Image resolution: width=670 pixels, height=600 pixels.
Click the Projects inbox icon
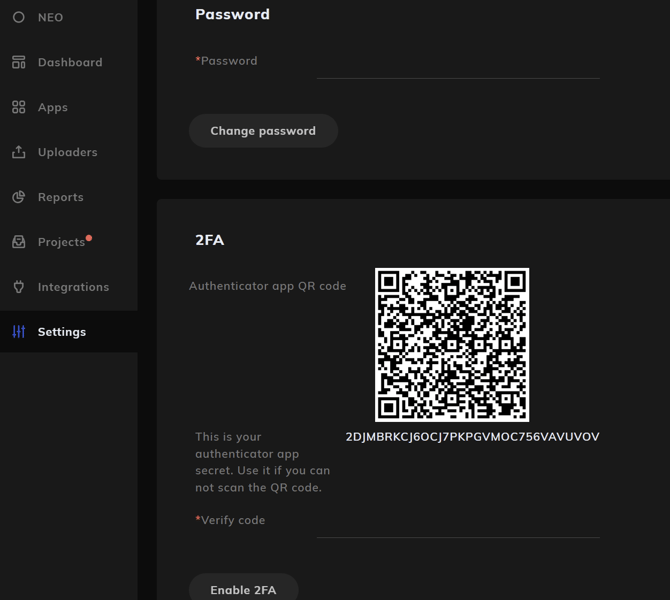(x=18, y=242)
